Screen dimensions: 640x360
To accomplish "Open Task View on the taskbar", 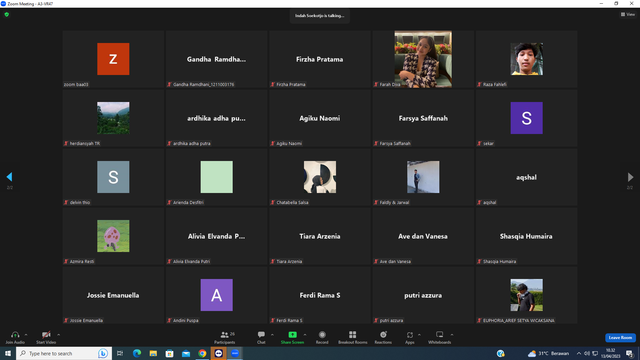I will click(x=120, y=353).
